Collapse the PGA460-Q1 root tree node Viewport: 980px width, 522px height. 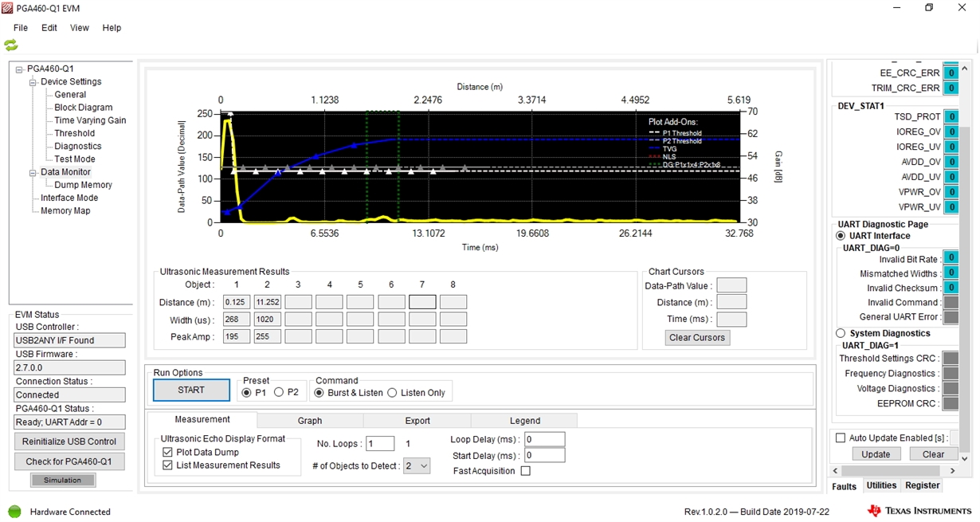[x=19, y=69]
